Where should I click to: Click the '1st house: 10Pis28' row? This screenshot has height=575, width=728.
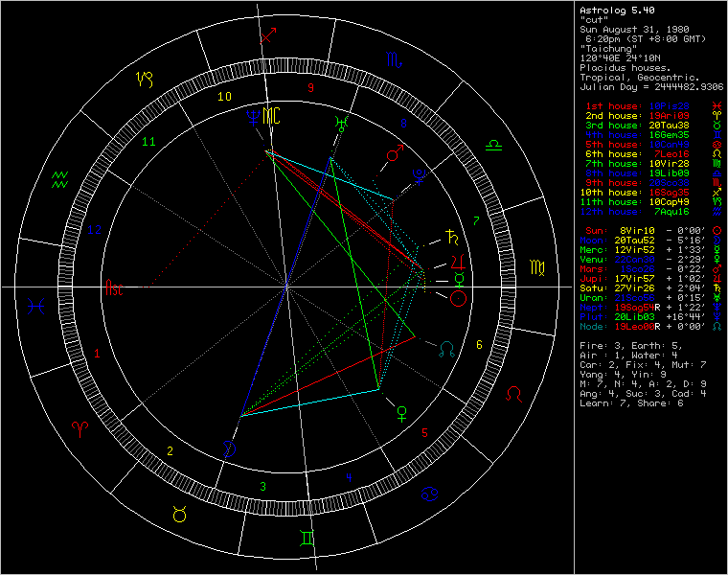pos(652,106)
